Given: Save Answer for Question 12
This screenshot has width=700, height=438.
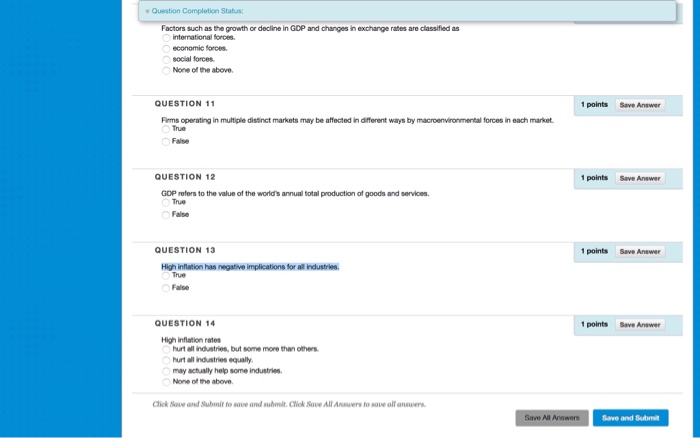Looking at the screenshot, I should [640, 178].
